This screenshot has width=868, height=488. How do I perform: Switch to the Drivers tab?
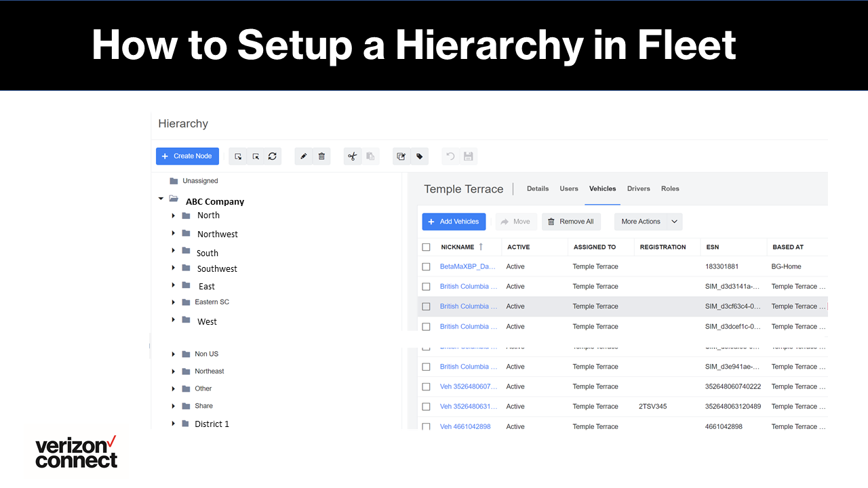pos(638,188)
